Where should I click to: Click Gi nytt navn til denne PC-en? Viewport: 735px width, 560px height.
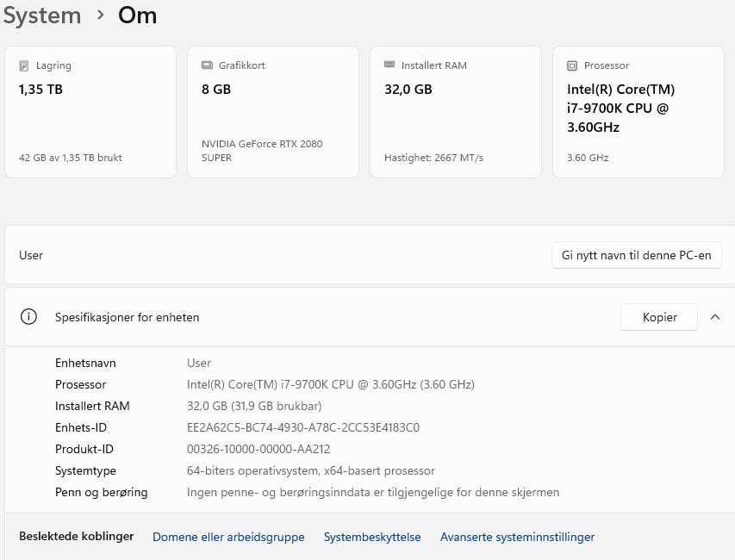coord(636,255)
